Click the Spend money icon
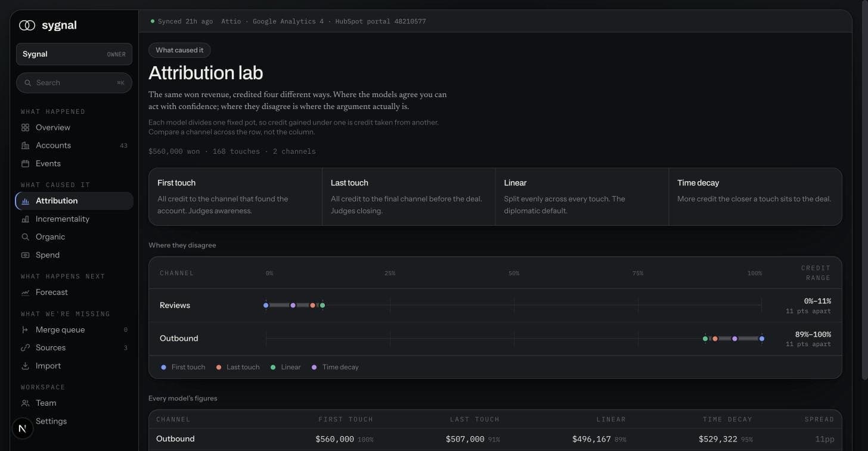The image size is (868, 451). pos(25,255)
